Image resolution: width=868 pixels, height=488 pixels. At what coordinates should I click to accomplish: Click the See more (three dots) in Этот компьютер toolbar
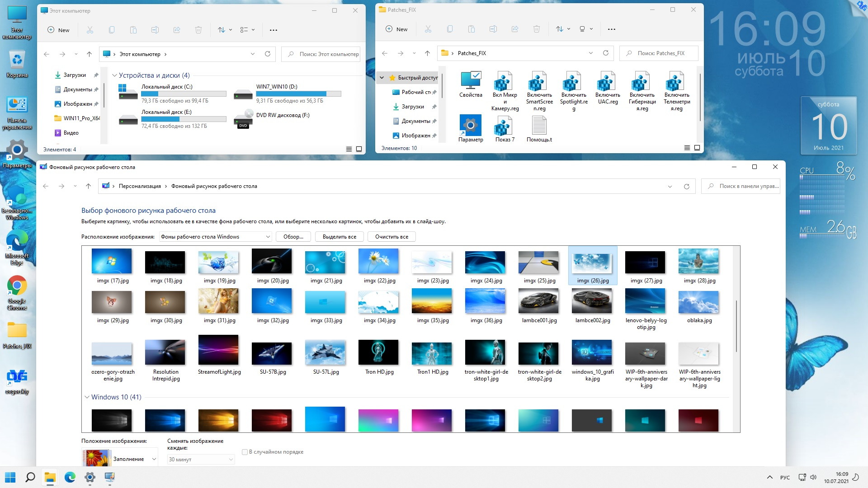point(273,30)
